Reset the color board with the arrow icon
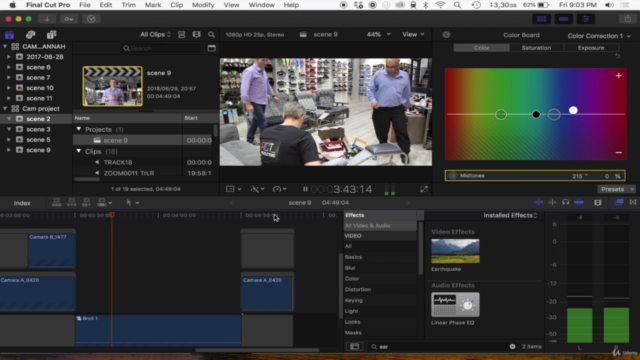This screenshot has width=640, height=360. pyautogui.click(x=617, y=56)
